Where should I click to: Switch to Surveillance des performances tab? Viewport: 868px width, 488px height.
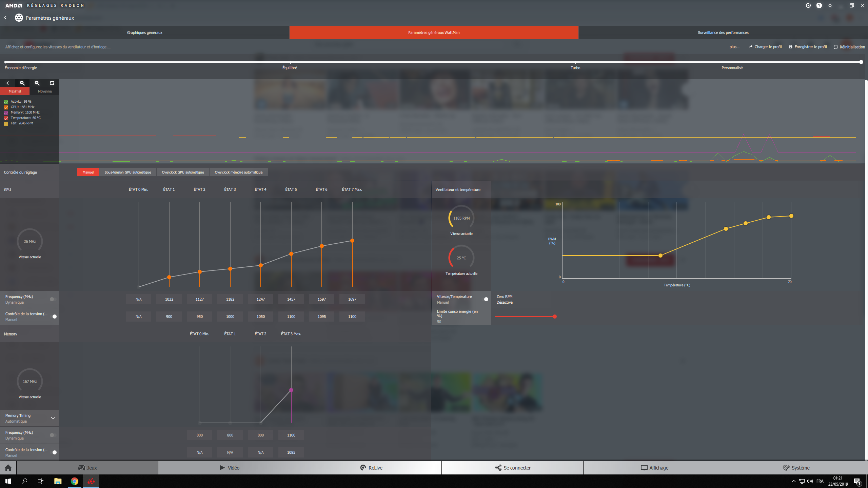(723, 33)
